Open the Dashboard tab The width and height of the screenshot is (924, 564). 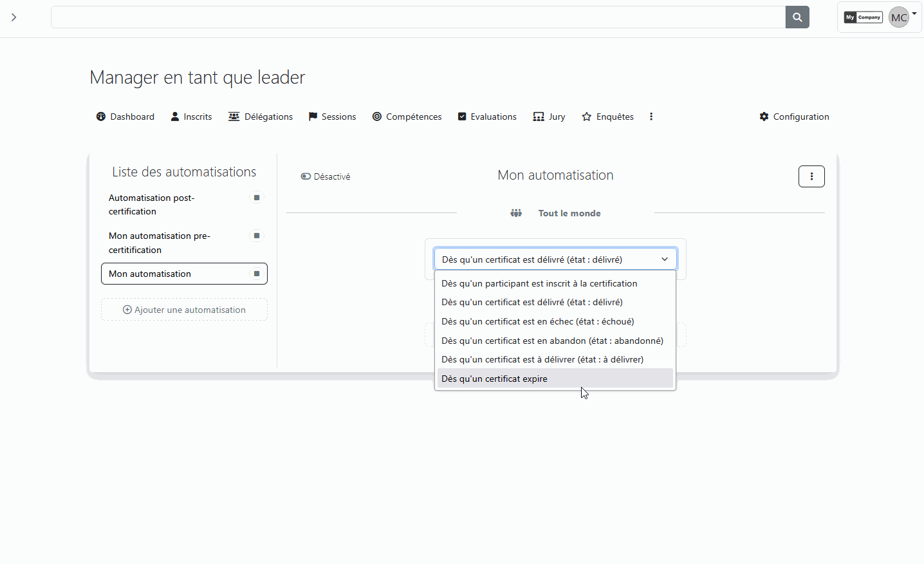(x=125, y=117)
